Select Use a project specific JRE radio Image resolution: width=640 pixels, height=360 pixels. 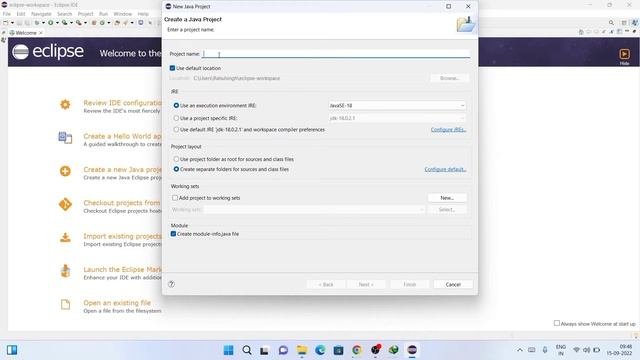coord(176,118)
